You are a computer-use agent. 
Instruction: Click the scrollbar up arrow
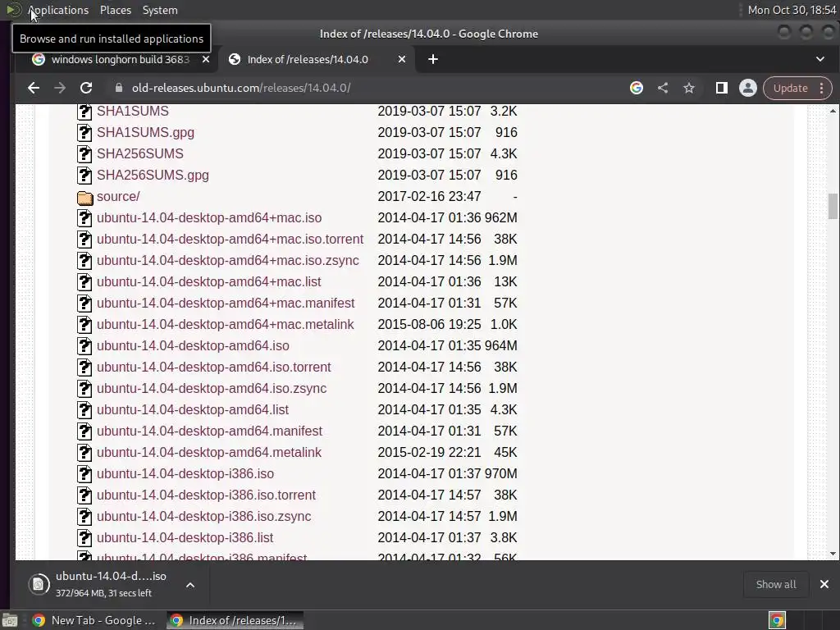[833, 111]
